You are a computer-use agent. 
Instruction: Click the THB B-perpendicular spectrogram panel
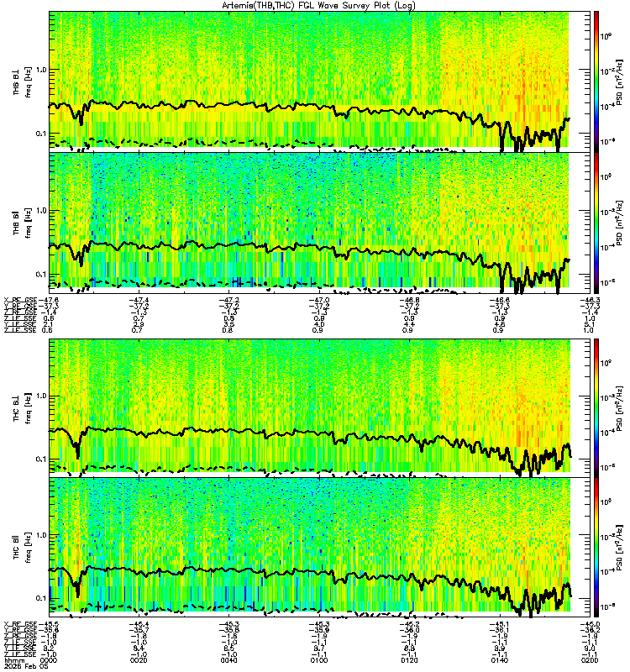[x=320, y=81]
